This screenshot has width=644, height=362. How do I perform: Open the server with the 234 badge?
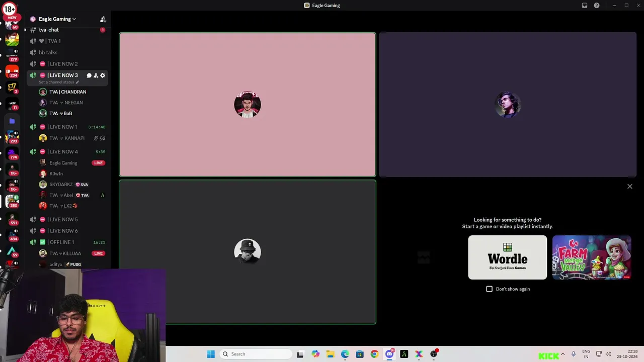[12, 72]
